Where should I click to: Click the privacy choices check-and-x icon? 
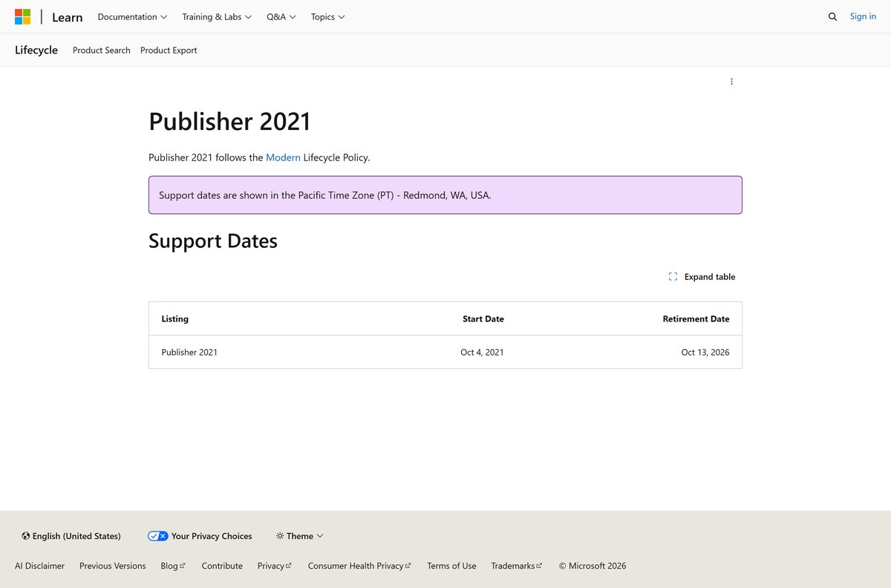tap(157, 536)
